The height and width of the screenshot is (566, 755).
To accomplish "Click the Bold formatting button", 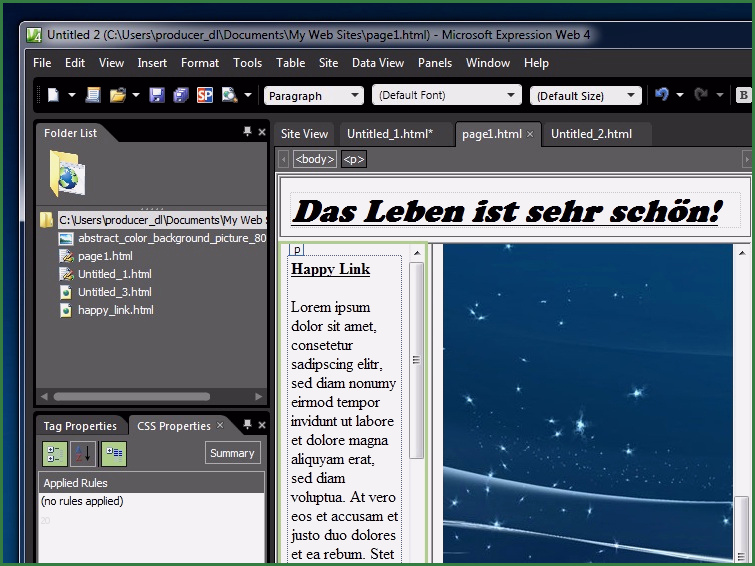I will (743, 96).
